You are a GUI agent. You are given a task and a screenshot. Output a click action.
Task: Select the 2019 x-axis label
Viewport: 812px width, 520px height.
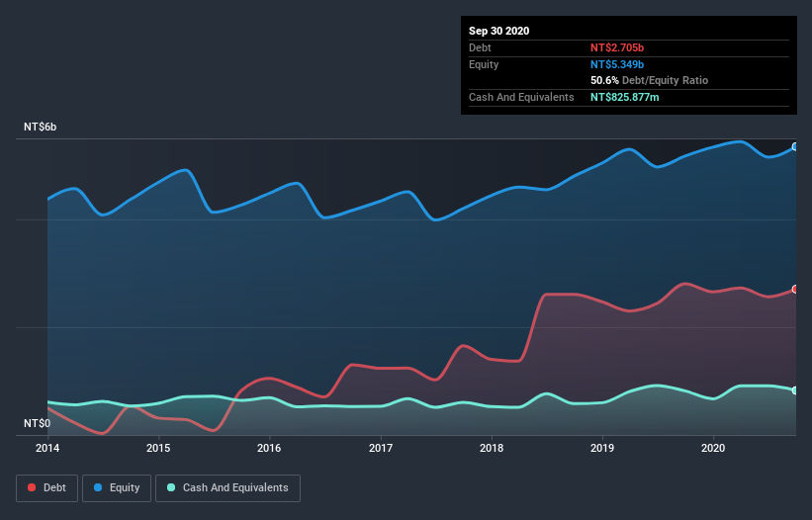click(x=602, y=448)
